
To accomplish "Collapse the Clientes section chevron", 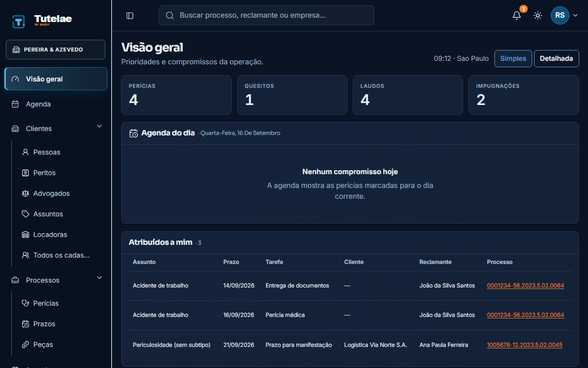I will [x=99, y=127].
